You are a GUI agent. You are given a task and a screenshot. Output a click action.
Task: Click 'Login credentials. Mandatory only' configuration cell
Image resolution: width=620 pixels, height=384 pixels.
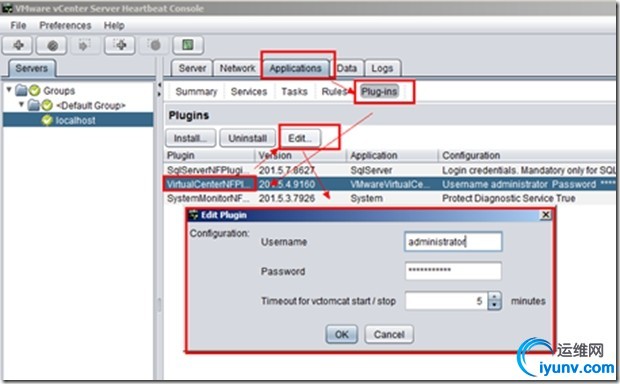pyautogui.click(x=529, y=170)
